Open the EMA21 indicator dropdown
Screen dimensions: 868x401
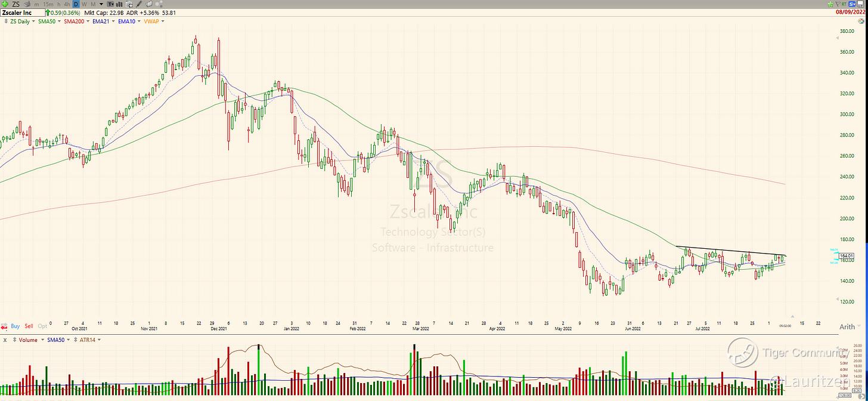click(x=113, y=21)
